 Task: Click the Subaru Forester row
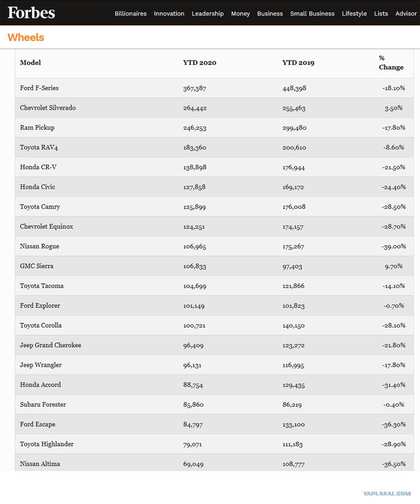[214, 405]
